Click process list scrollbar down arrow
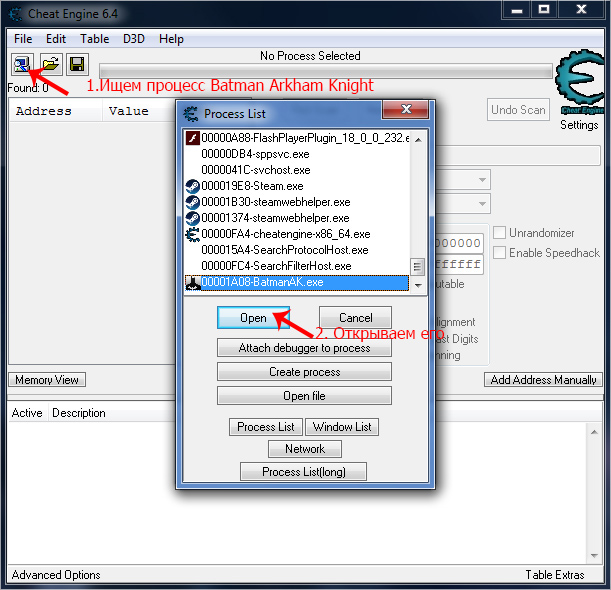Image resolution: width=611 pixels, height=590 pixels. point(418,285)
